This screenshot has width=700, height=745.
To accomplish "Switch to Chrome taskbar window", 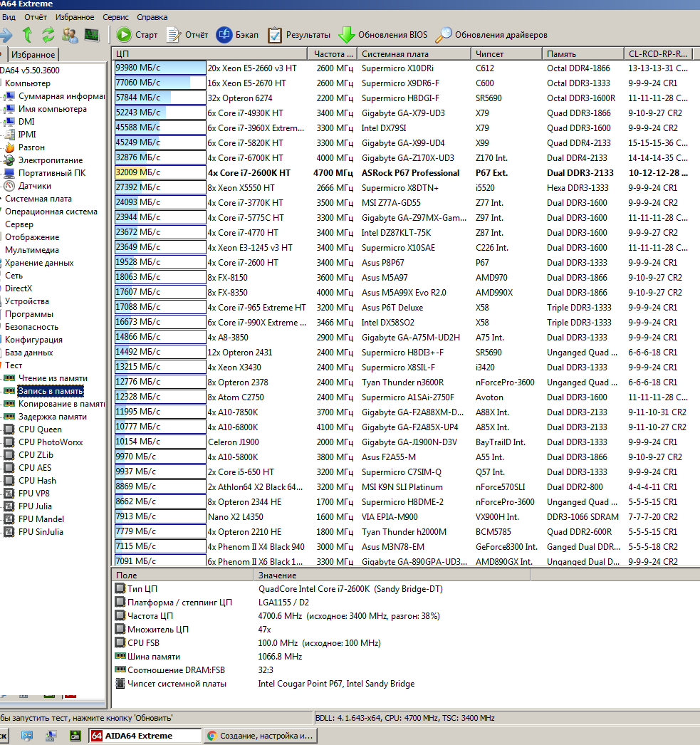I will point(261,736).
